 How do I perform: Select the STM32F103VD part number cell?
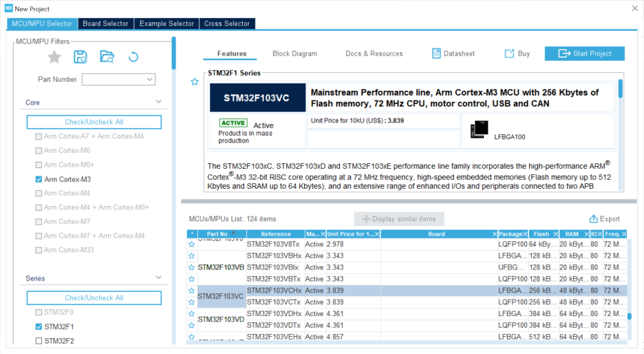pyautogui.click(x=222, y=320)
